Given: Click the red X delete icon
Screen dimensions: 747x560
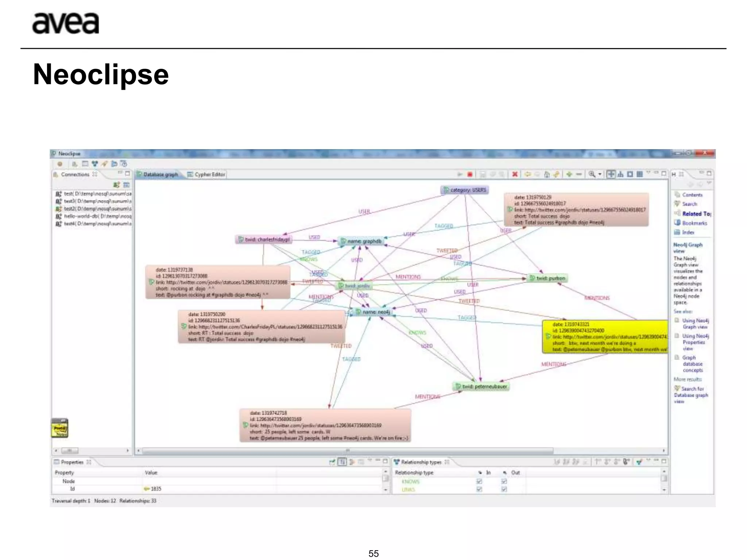Looking at the screenshot, I should click(x=515, y=174).
